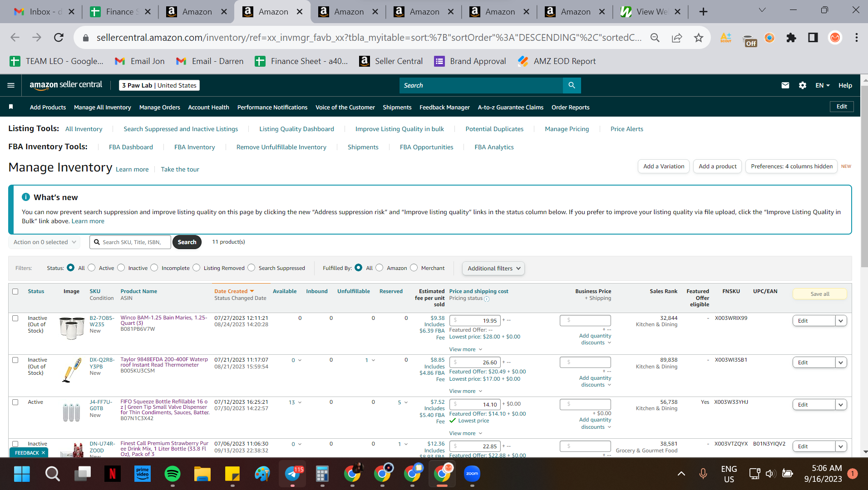Viewport: 868px width, 490px height.
Task: Share this page via the share icon
Action: click(x=676, y=38)
